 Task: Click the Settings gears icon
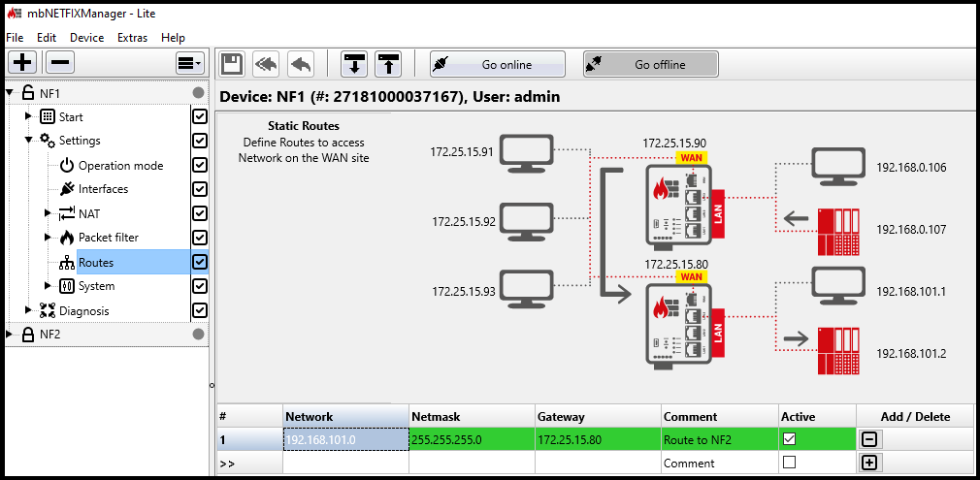coord(48,141)
